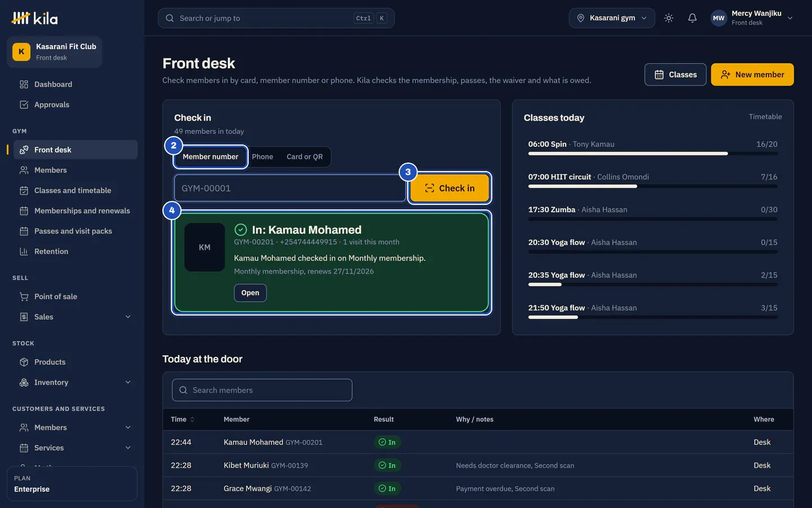This screenshot has width=812, height=508.
Task: Click the MW user avatar
Action: [x=718, y=18]
